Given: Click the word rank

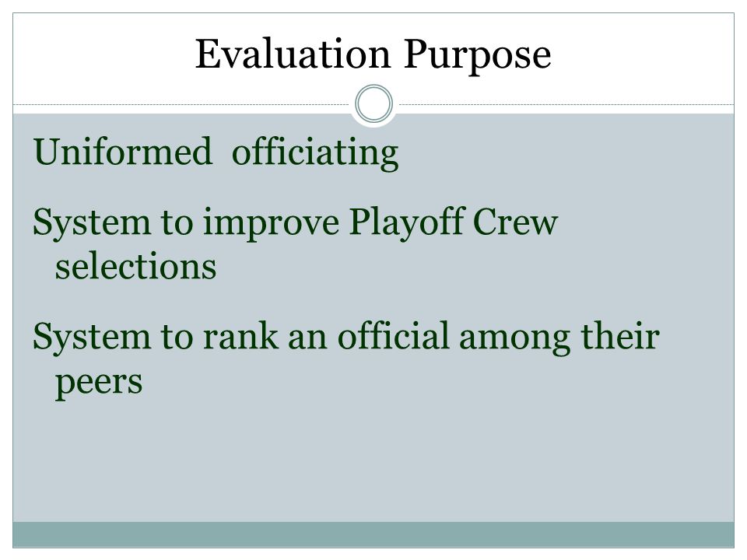Looking at the screenshot, I should pos(240,336).
